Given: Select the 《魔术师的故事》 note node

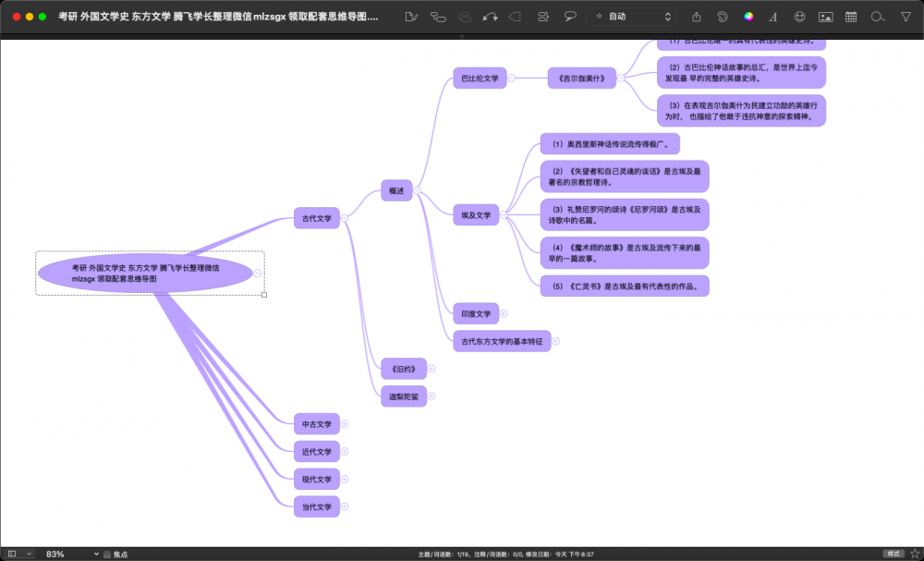Looking at the screenshot, I should 625,253.
